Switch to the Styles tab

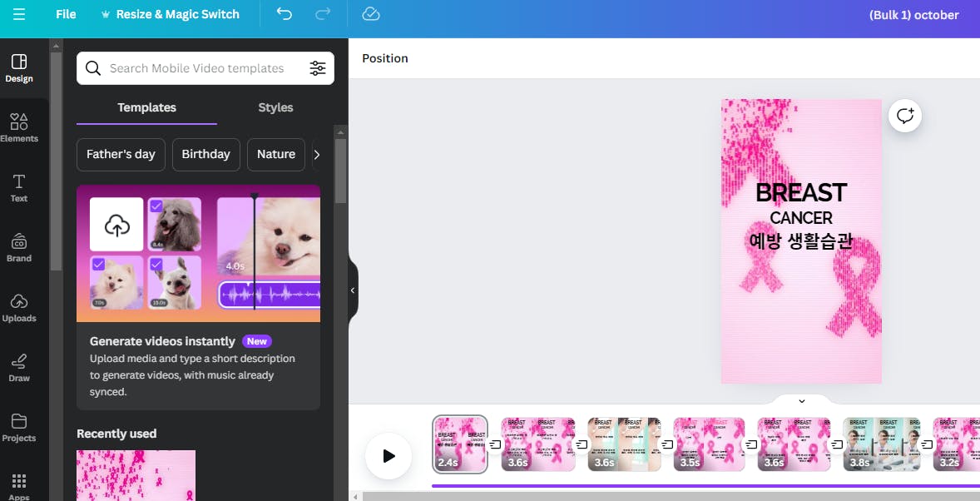click(x=275, y=107)
